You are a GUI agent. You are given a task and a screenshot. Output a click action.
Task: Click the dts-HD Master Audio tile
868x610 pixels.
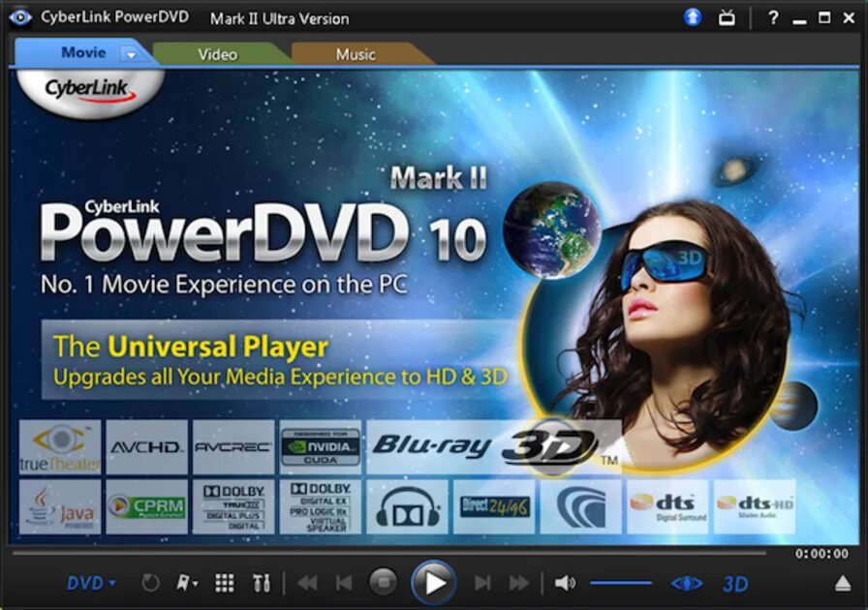tap(755, 507)
